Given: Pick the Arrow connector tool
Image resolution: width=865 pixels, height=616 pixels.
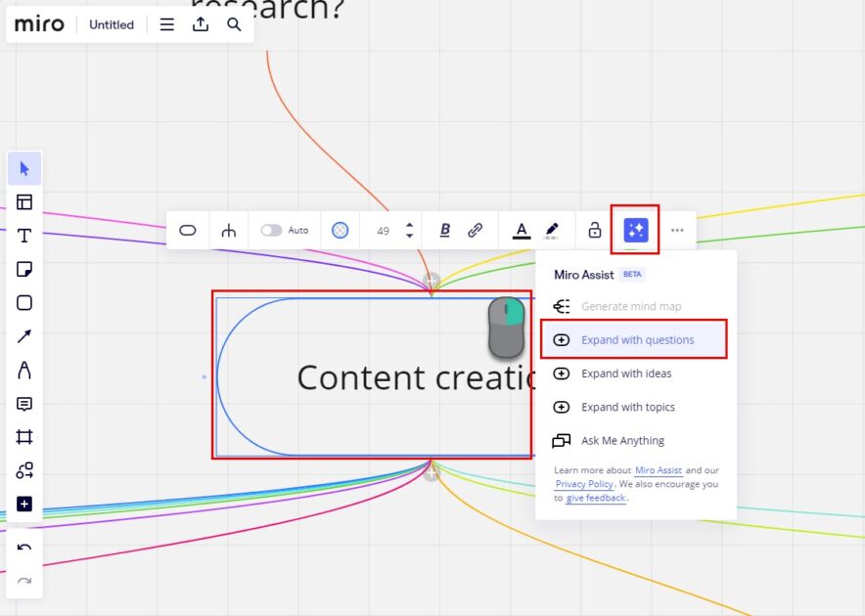Looking at the screenshot, I should click(23, 337).
